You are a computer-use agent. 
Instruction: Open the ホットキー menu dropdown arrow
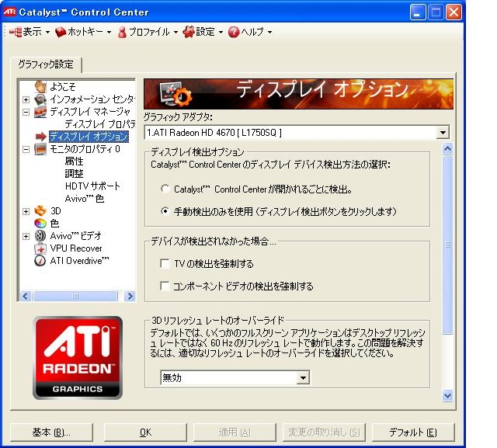[x=109, y=33]
